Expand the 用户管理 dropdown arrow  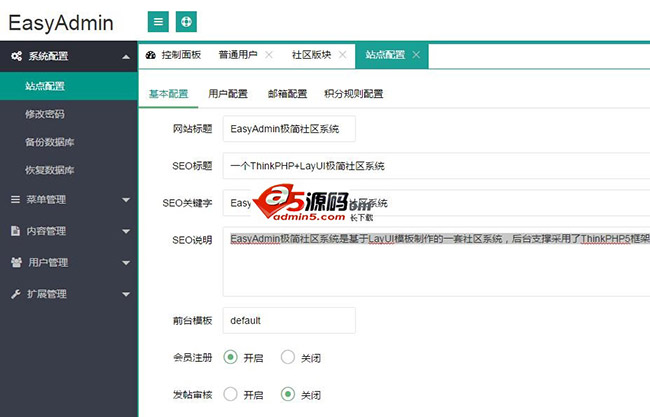pyautogui.click(x=126, y=263)
